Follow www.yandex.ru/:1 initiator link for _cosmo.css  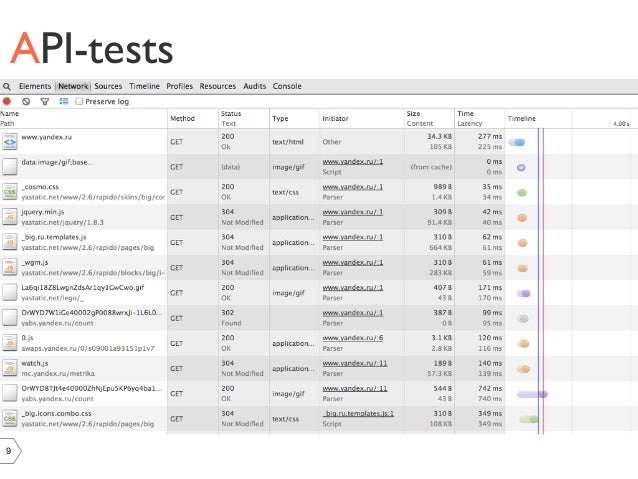pyautogui.click(x=352, y=186)
